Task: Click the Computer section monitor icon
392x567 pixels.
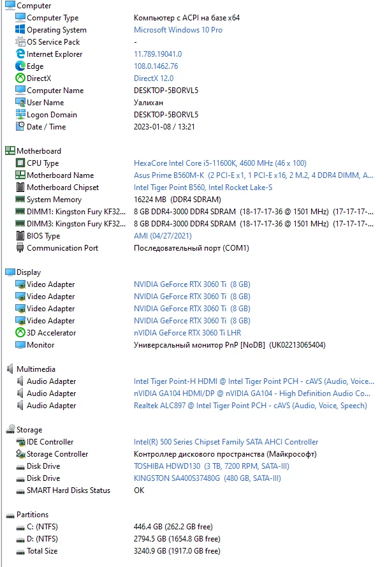Action: [10, 6]
